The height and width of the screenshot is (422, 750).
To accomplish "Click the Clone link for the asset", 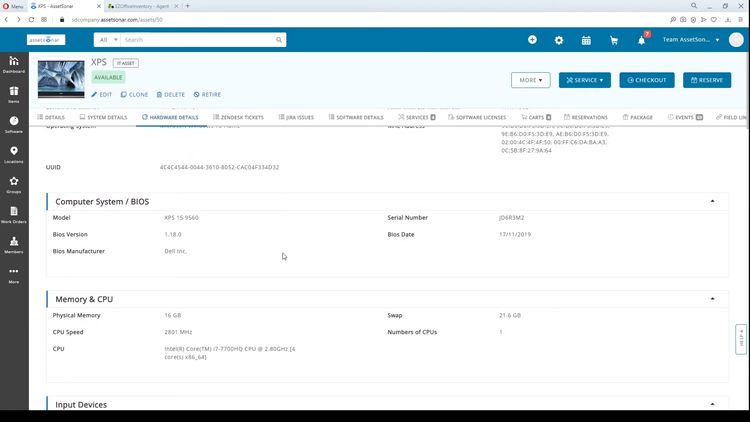I will [135, 94].
